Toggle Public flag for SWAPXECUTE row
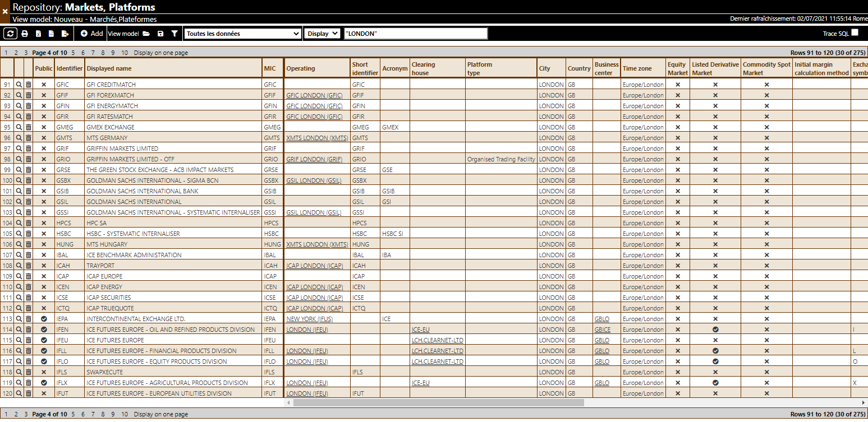This screenshot has width=868, height=422. [44, 372]
